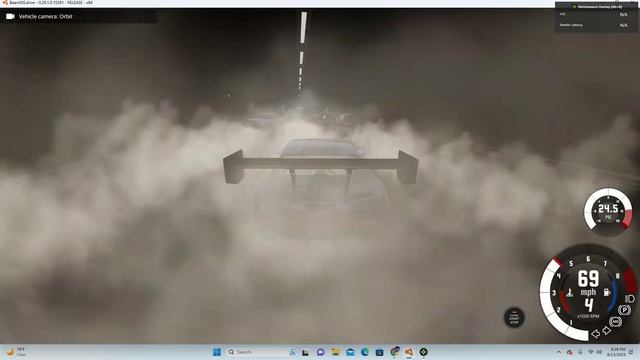Viewport: 640px width, 360px height.
Task: Open Microsoft Edge from the taskbar
Action: 364,352
